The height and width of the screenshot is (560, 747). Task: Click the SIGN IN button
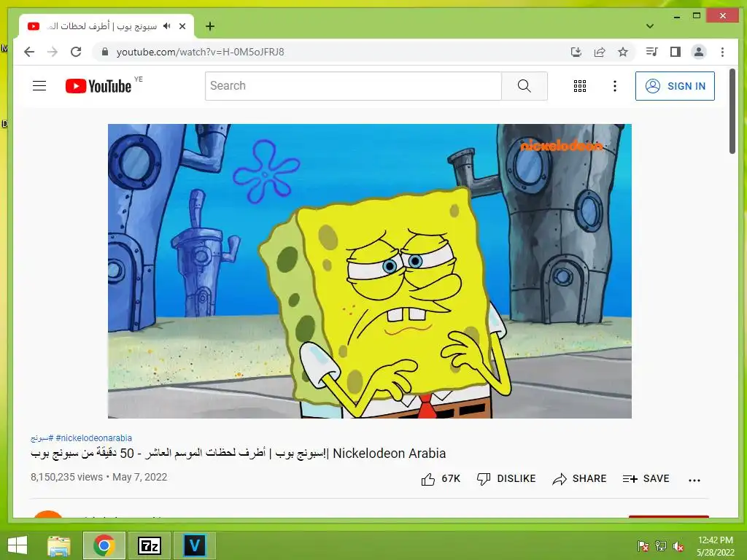tap(675, 86)
